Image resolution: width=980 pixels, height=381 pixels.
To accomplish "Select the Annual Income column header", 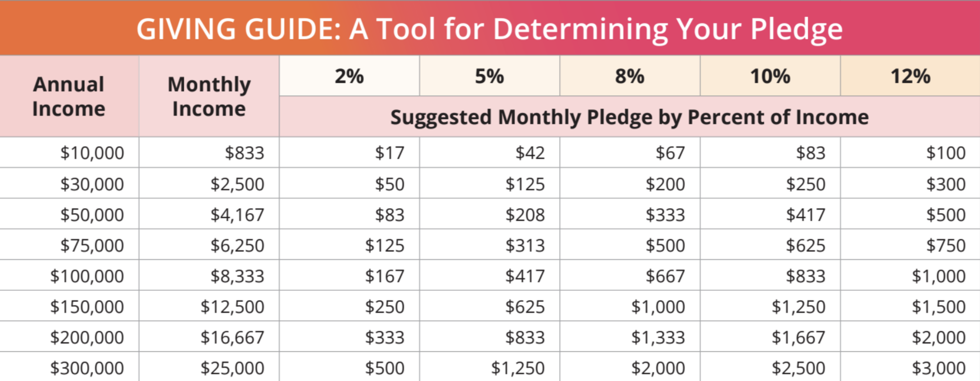I will (x=69, y=96).
